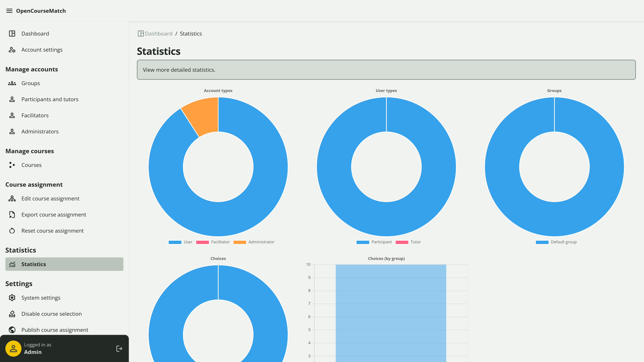Toggle the Facilitator legend swatch
Viewport: 644px width, 362px height.
[202, 242]
